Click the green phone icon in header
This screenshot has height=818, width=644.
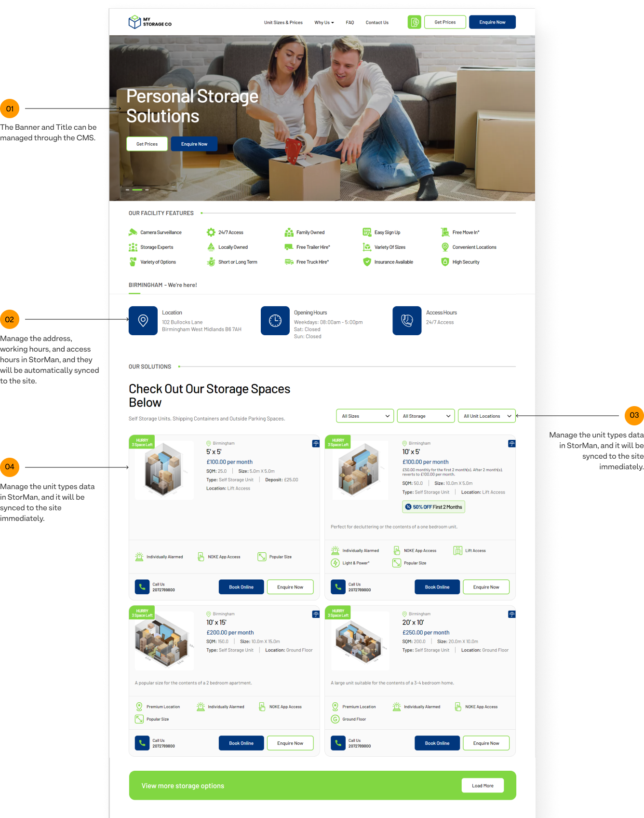point(415,22)
